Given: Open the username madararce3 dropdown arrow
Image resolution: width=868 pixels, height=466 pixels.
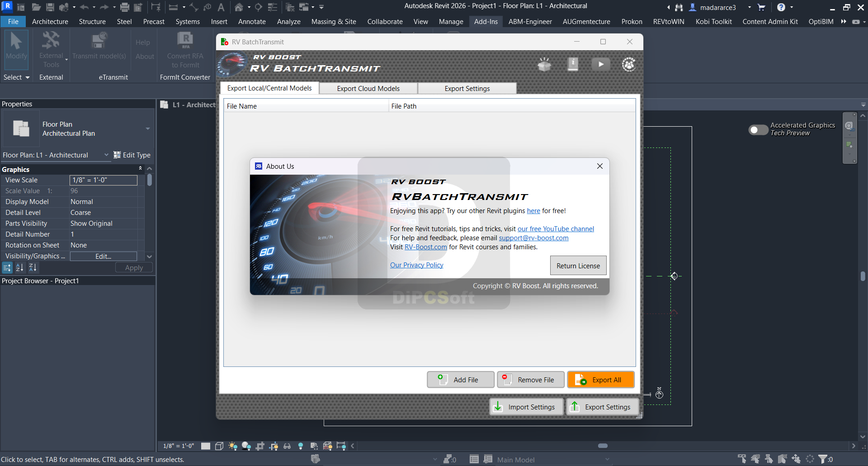Looking at the screenshot, I should click(x=749, y=7).
